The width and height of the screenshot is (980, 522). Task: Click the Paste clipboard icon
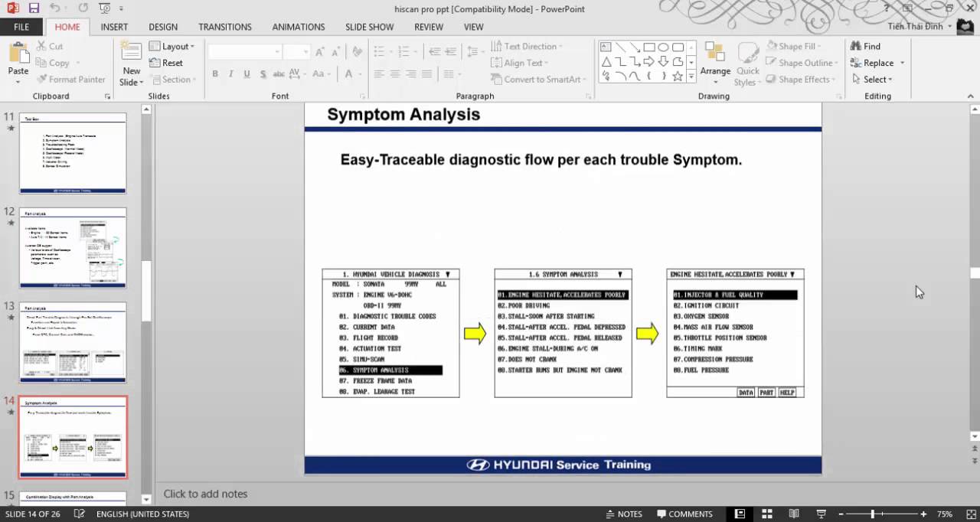point(18,54)
